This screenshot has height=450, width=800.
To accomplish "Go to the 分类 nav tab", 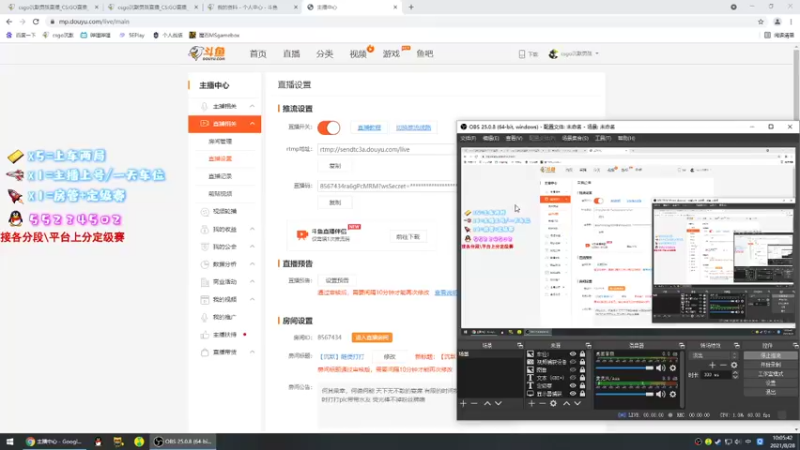I will 324,54.
